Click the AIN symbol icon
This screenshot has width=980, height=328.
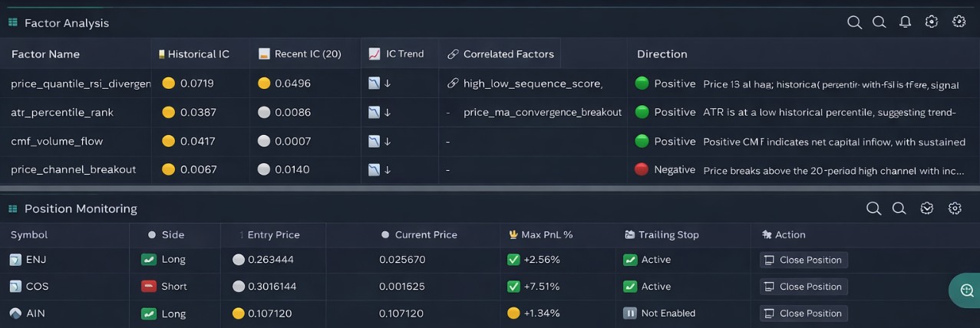coord(15,313)
